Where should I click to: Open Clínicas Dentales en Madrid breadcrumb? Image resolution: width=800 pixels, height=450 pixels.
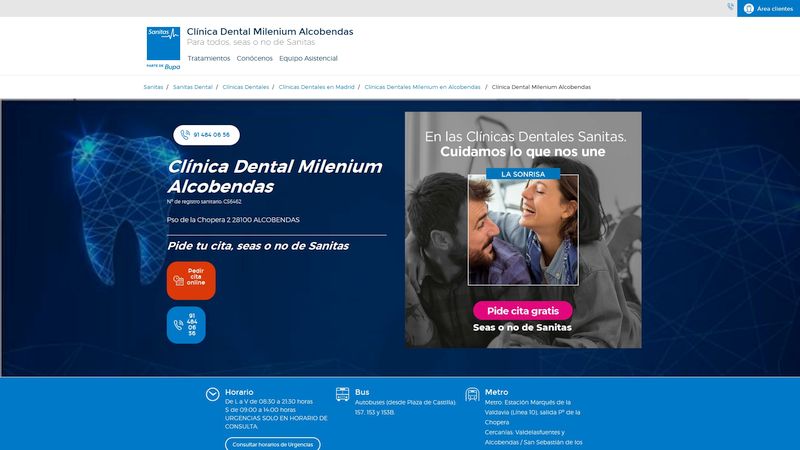316,87
